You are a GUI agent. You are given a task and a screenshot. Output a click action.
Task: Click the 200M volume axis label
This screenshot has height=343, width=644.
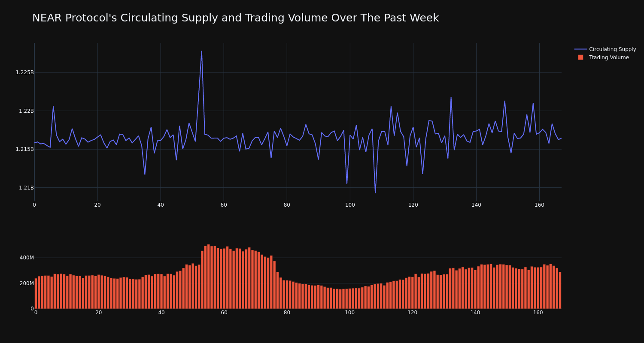pyautogui.click(x=26, y=283)
